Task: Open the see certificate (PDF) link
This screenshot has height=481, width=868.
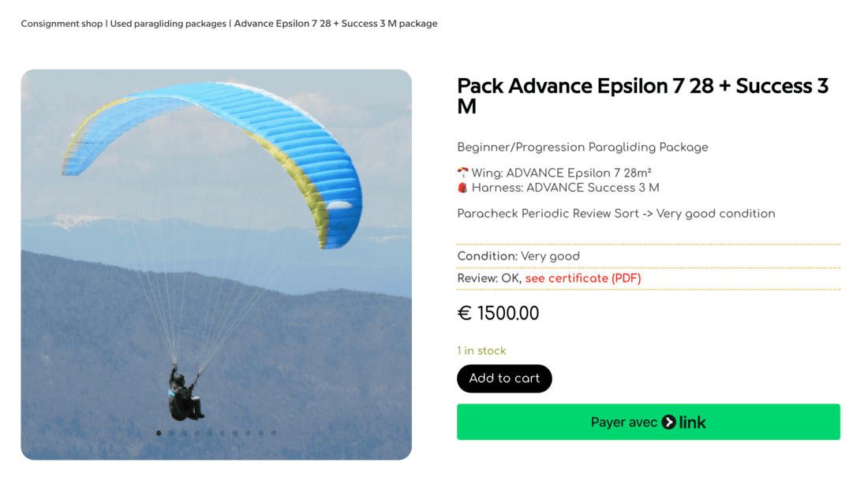Action: [x=583, y=278]
